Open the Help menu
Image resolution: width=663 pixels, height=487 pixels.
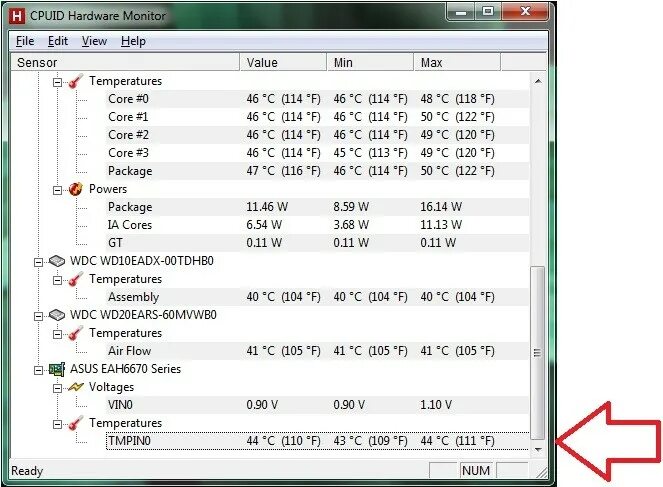tap(133, 41)
